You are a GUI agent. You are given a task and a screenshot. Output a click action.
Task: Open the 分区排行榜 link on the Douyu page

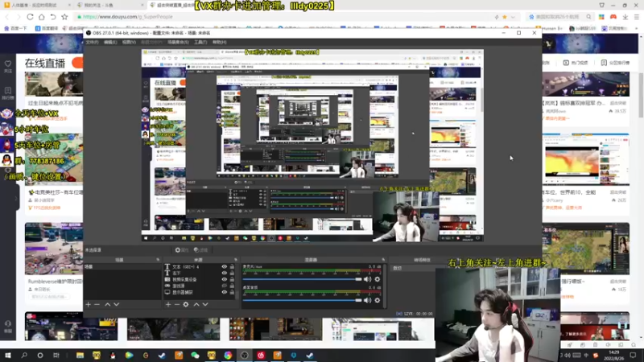point(615,63)
